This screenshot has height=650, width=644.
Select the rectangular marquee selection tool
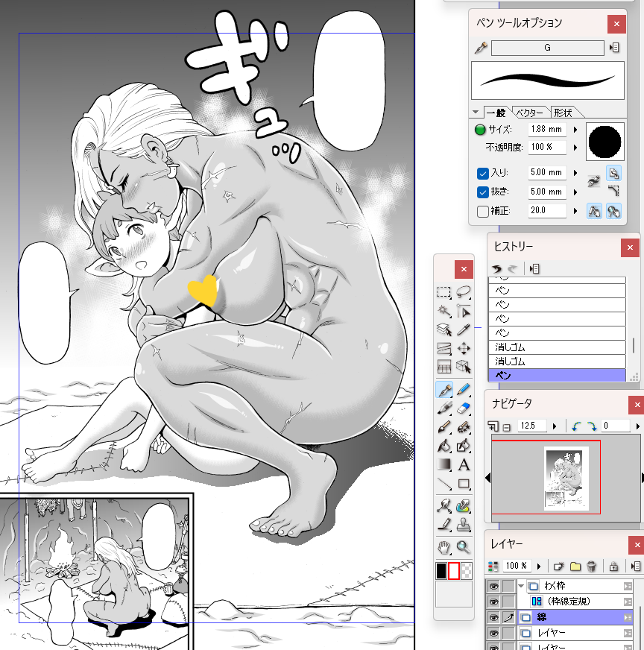(x=443, y=292)
